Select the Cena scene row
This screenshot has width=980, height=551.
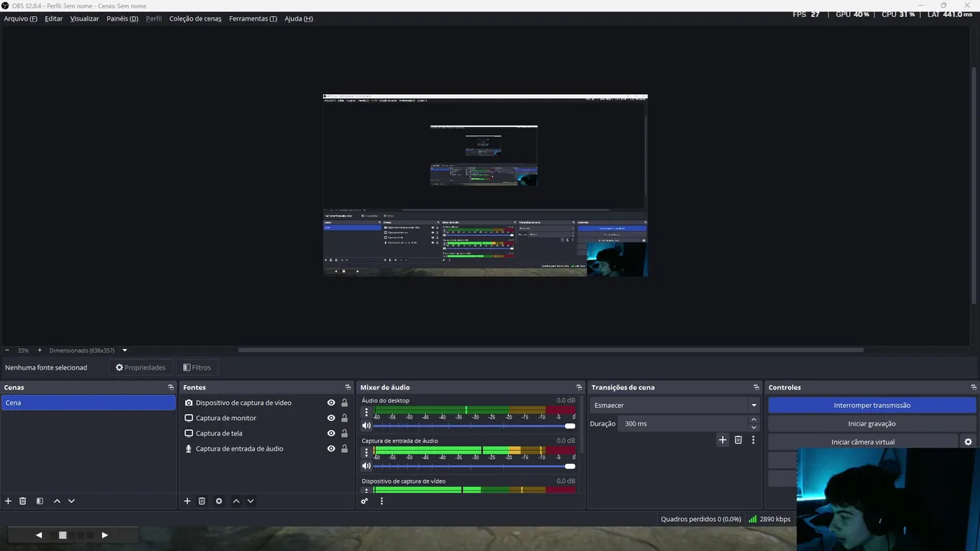pos(88,403)
